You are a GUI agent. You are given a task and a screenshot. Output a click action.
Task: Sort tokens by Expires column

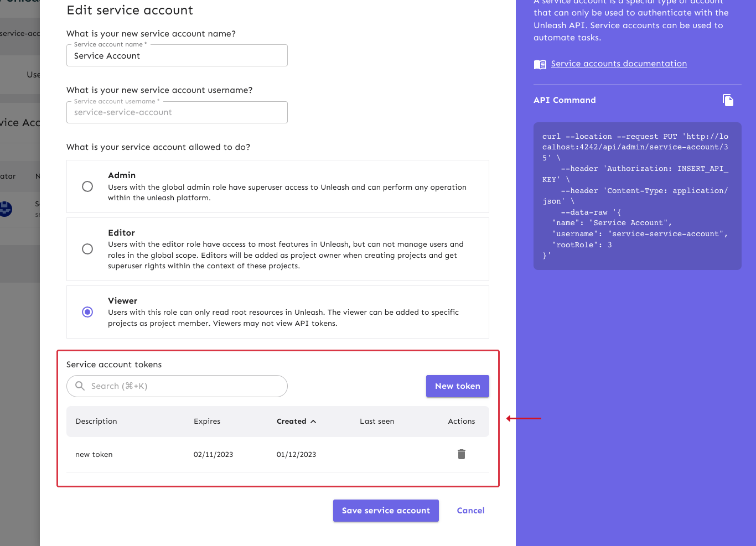point(207,422)
